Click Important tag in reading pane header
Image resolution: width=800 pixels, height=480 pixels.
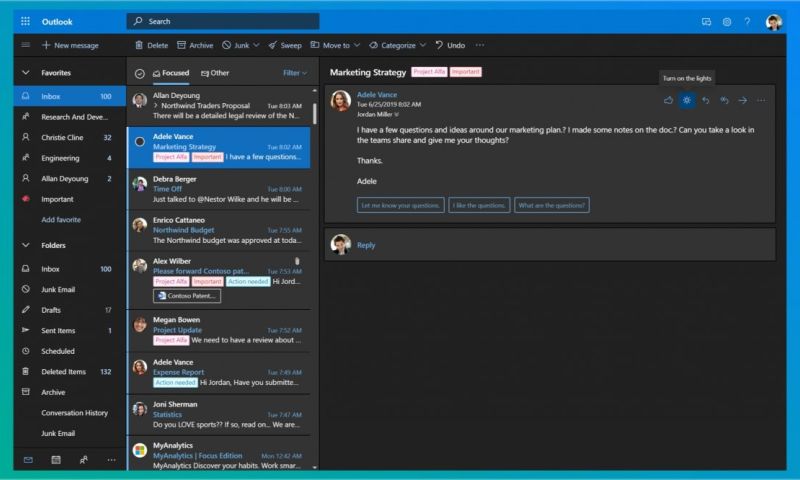[465, 72]
